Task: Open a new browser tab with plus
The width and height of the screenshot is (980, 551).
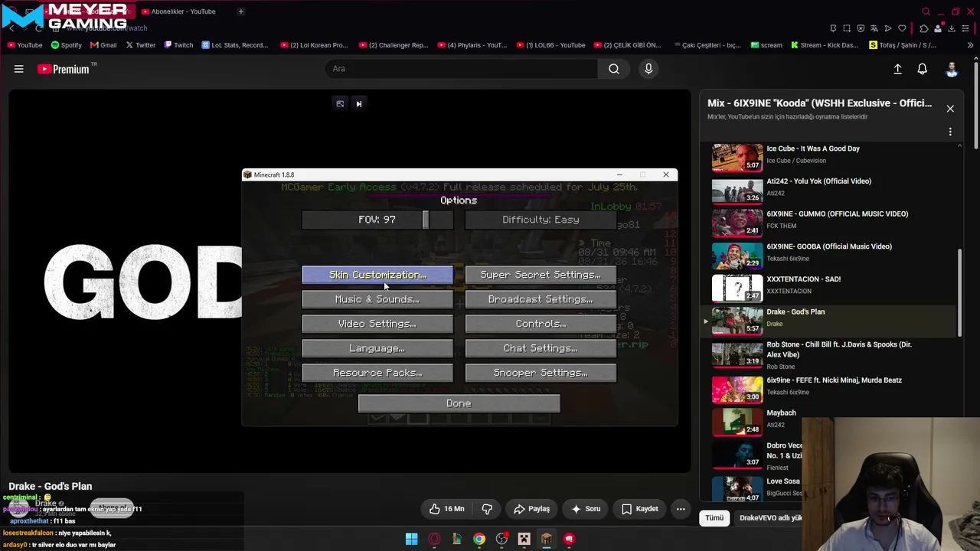Action: (240, 11)
